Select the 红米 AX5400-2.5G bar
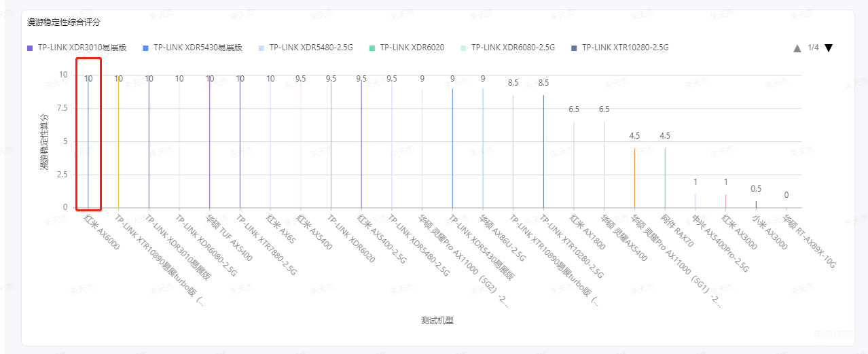 pyautogui.click(x=361, y=144)
